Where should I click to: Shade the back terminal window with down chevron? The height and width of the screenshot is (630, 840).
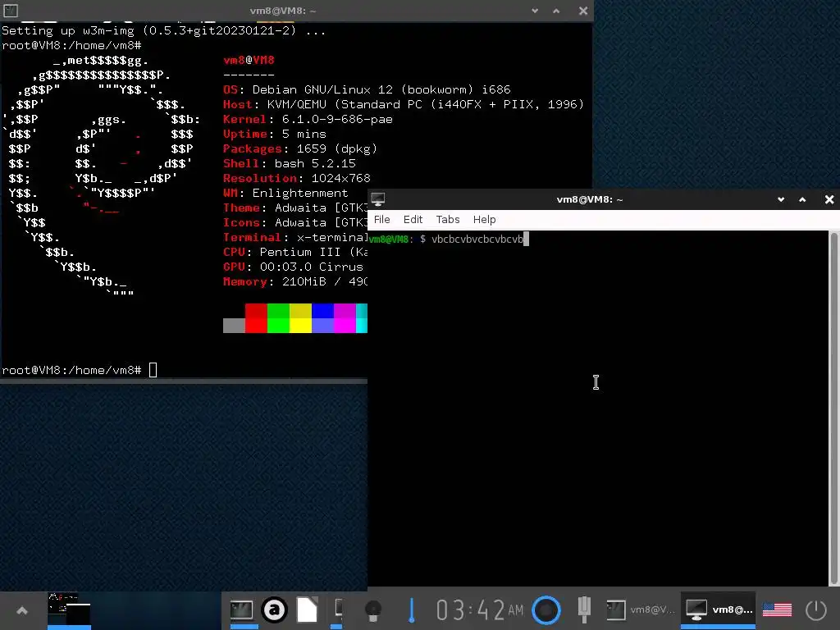(535, 11)
